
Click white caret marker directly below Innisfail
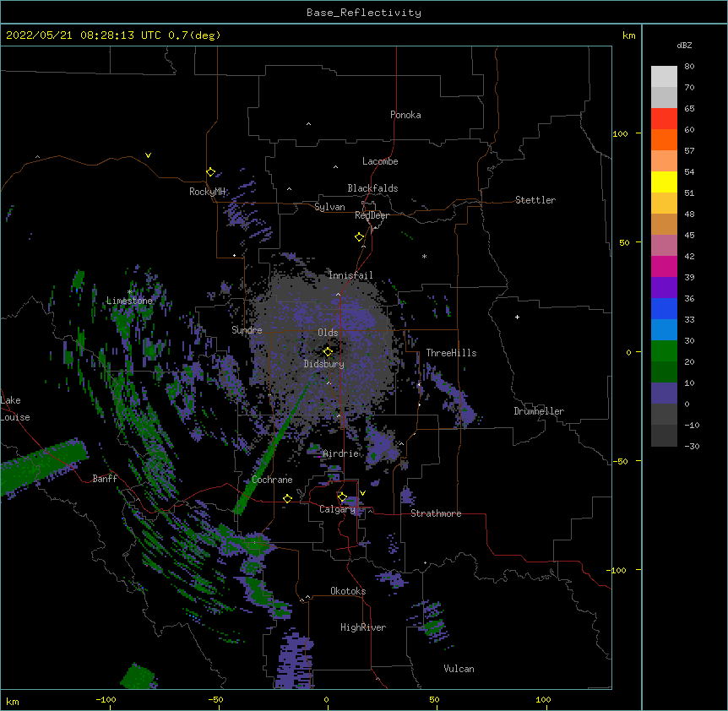coord(338,295)
